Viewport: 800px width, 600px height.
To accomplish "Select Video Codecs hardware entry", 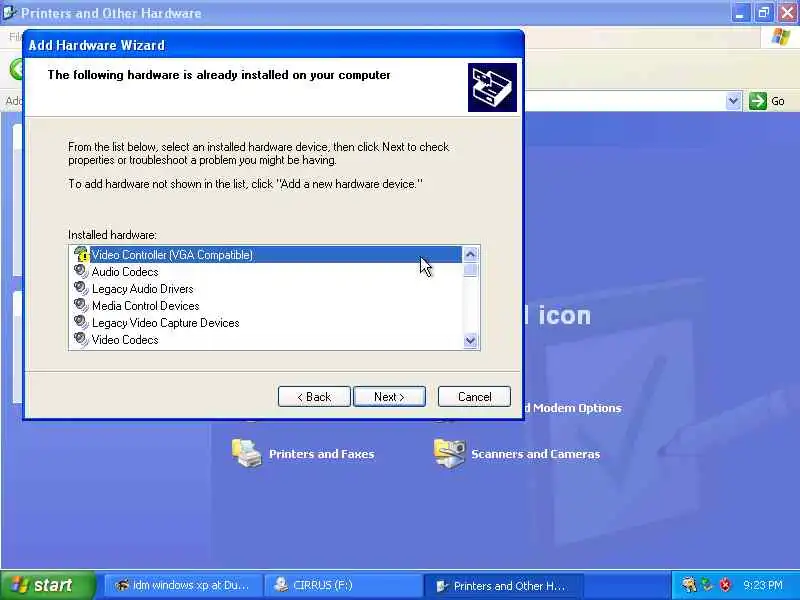I will 125,340.
